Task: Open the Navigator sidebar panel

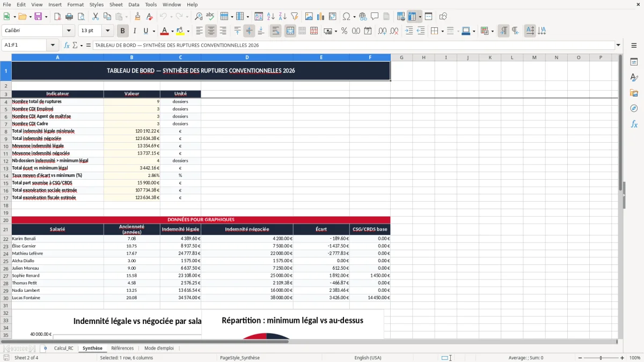Action: [634, 108]
